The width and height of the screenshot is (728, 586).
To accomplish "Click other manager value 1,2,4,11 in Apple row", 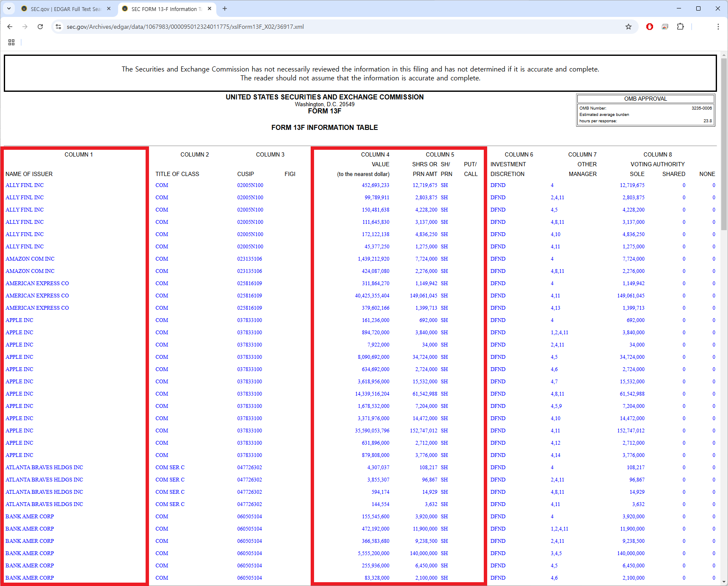I will tap(560, 333).
